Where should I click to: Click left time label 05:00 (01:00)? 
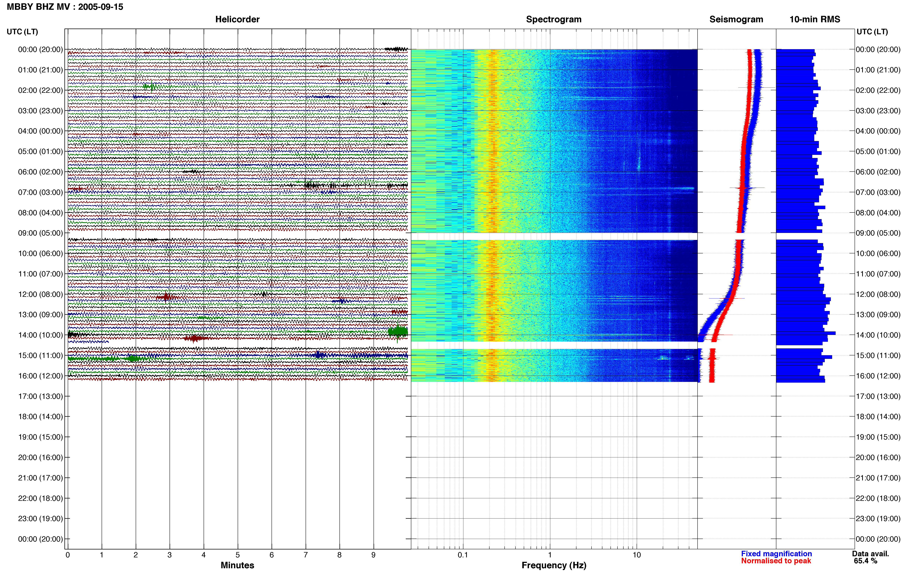tap(41, 151)
